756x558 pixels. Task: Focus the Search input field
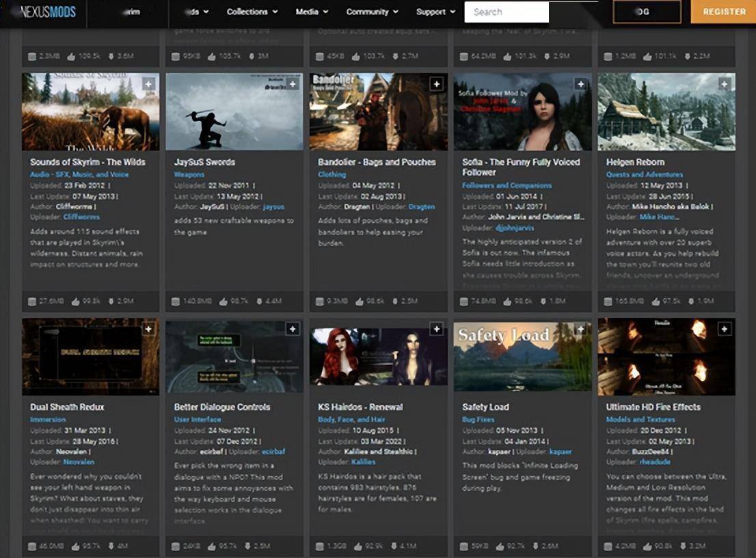tap(506, 12)
